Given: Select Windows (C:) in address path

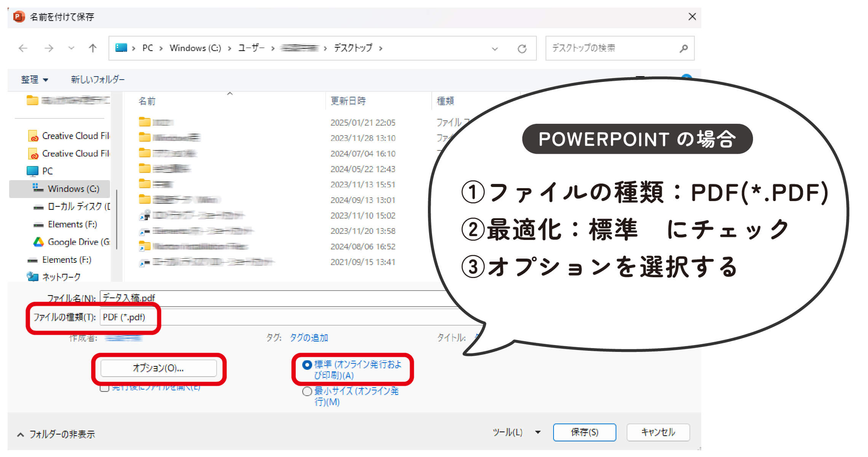Looking at the screenshot, I should point(195,48).
